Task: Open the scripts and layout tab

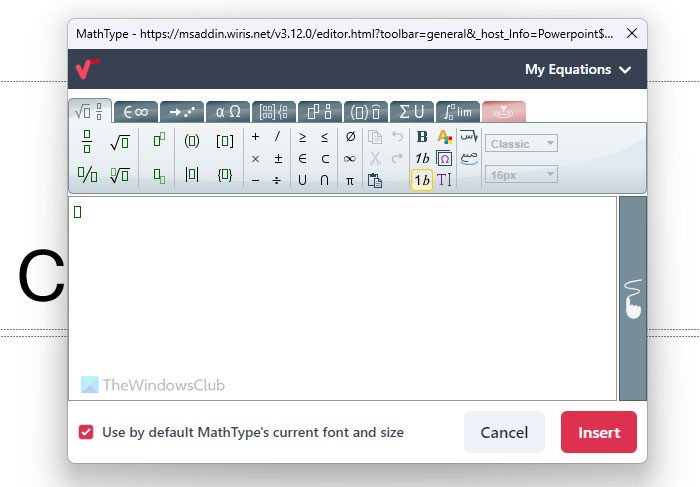Action: pos(320,112)
